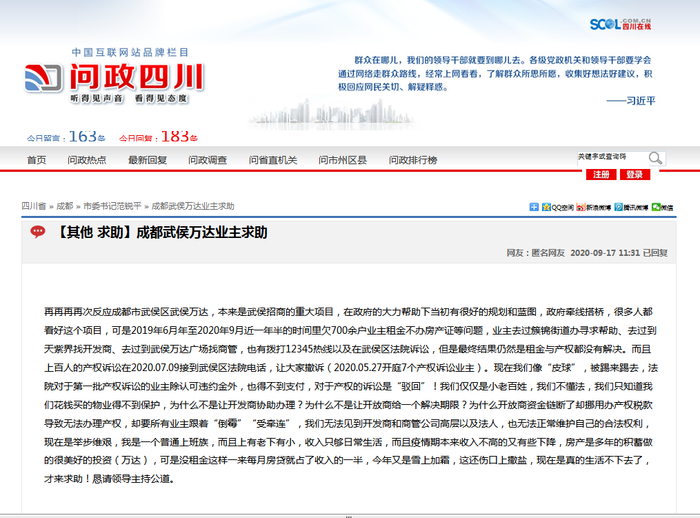Click the red speech bubble icon by title
700x518 pixels.
click(x=38, y=232)
